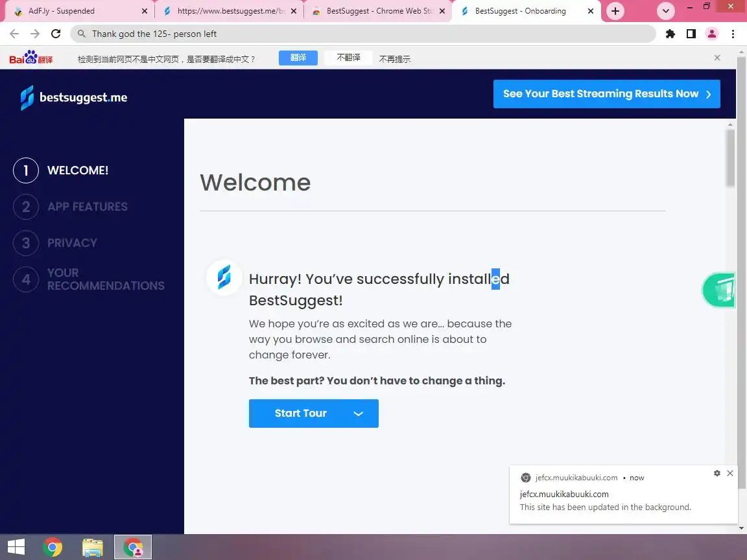Open the Extensions puzzle icon
This screenshot has height=560, width=747.
pyautogui.click(x=670, y=34)
